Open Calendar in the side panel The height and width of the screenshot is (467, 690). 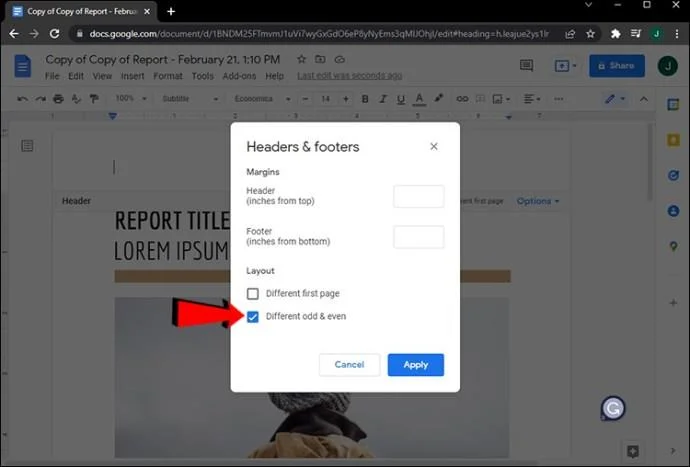pyautogui.click(x=673, y=105)
